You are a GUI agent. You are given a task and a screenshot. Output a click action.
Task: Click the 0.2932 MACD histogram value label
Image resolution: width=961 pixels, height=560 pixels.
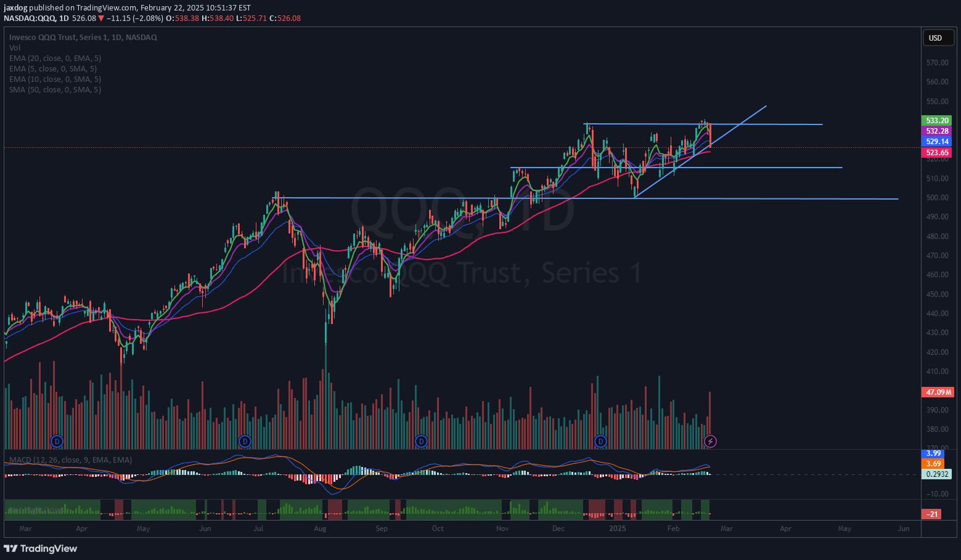(x=936, y=474)
